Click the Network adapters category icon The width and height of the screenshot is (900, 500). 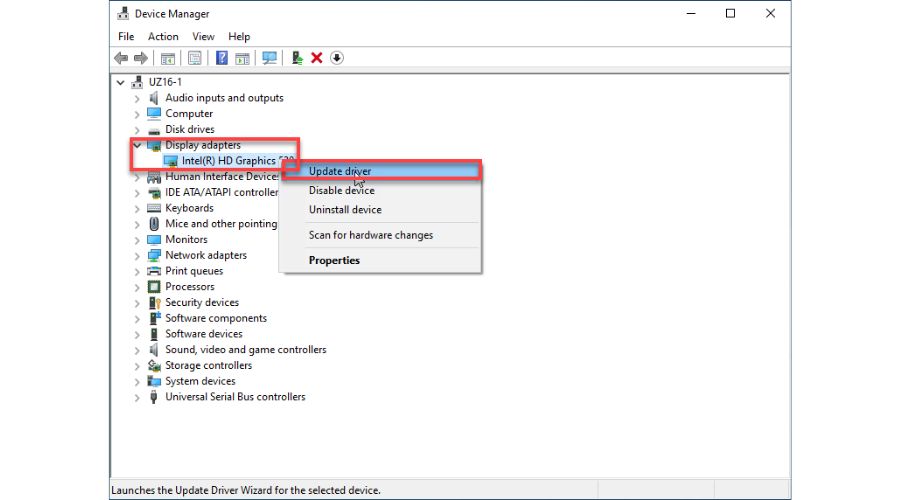[x=154, y=255]
